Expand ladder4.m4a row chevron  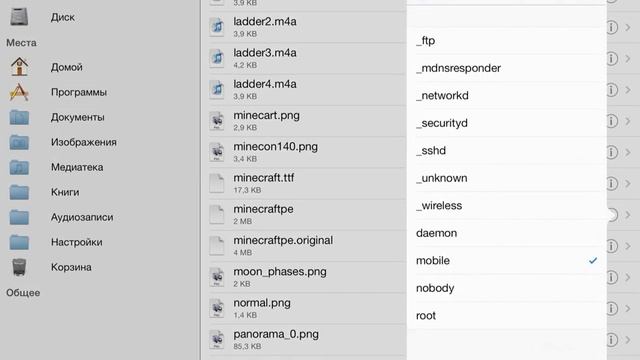(x=628, y=90)
